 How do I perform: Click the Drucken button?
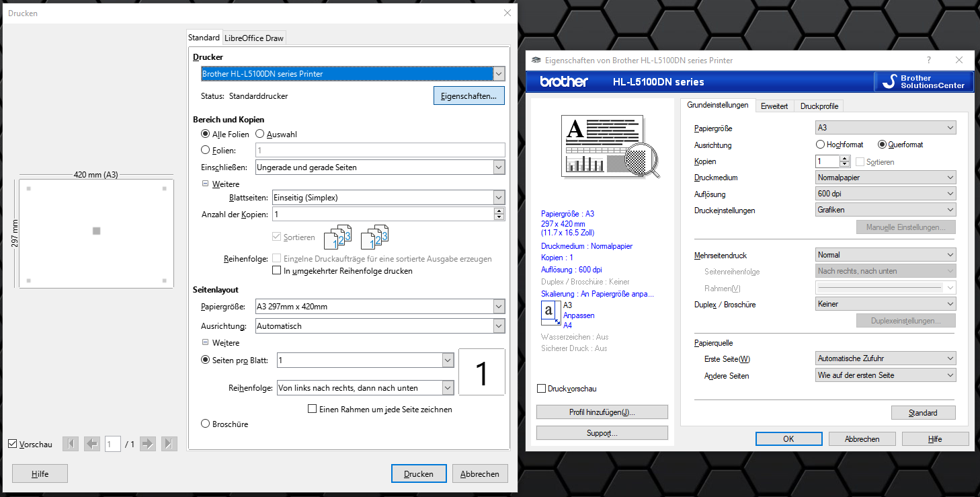point(419,473)
